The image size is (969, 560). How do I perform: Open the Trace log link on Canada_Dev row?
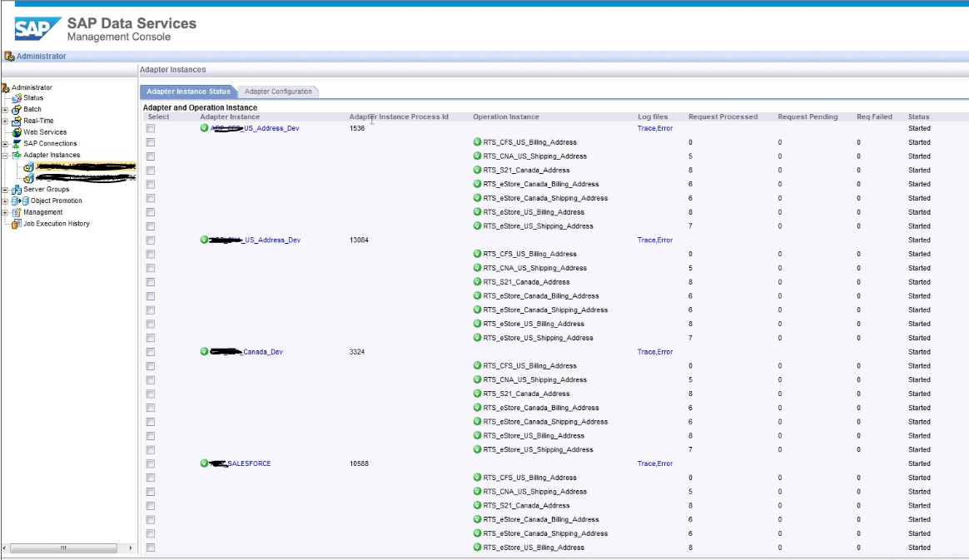646,352
